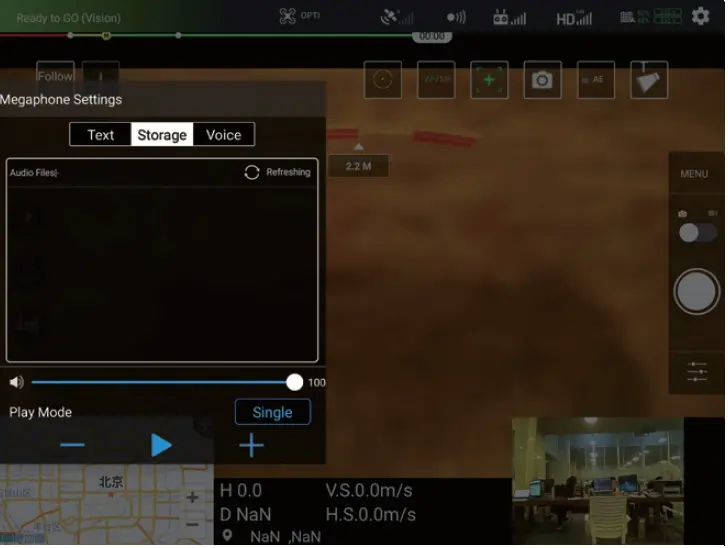Open camera parameter adjustment sliders
Viewport: 728px width, 548px height.
697,371
